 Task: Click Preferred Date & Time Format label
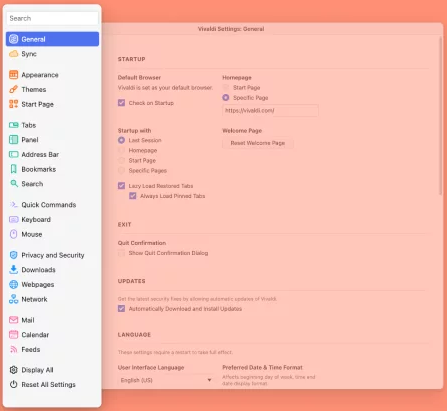(262, 367)
